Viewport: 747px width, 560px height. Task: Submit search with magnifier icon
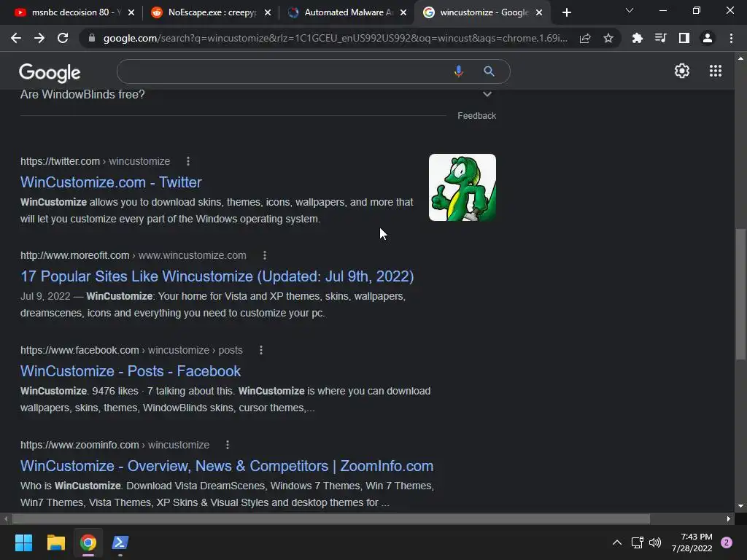489,71
